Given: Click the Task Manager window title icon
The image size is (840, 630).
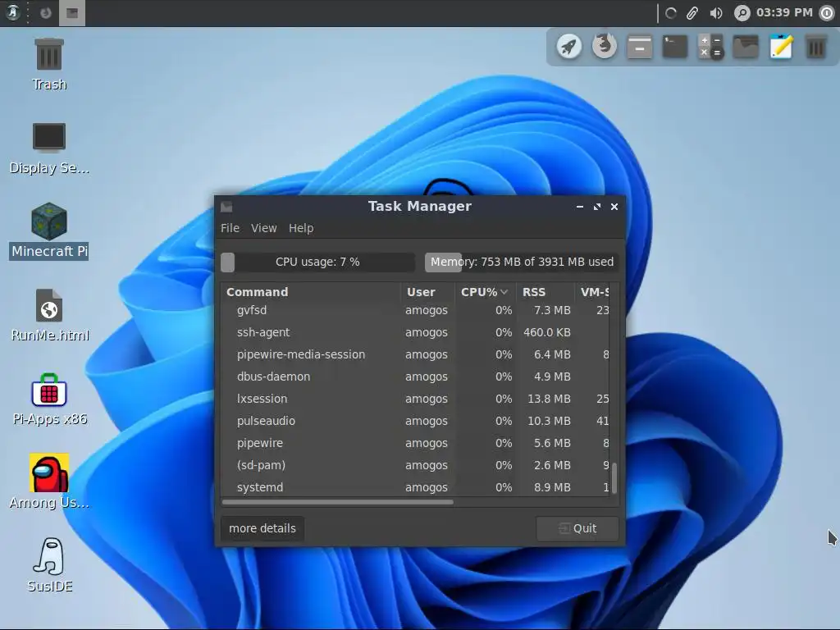Looking at the screenshot, I should [x=226, y=207].
